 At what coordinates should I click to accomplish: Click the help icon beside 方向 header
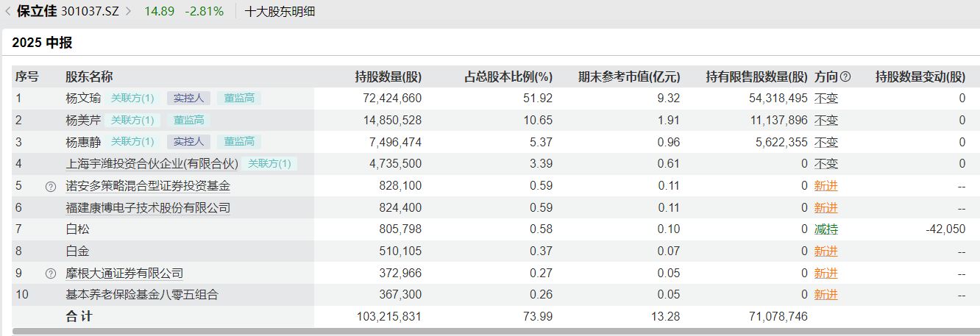[845, 76]
